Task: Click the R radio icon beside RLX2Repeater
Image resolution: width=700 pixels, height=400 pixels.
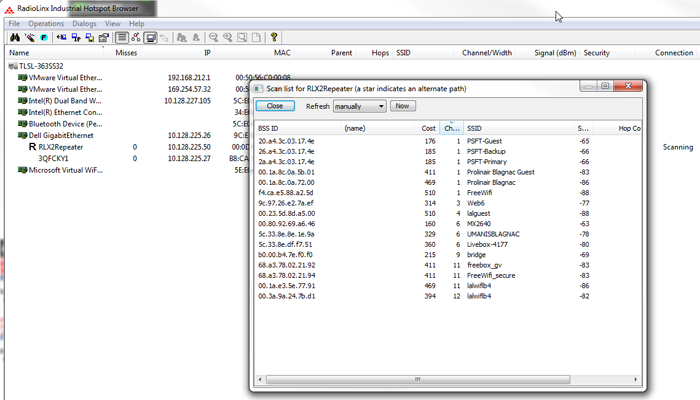Action: 32,146
